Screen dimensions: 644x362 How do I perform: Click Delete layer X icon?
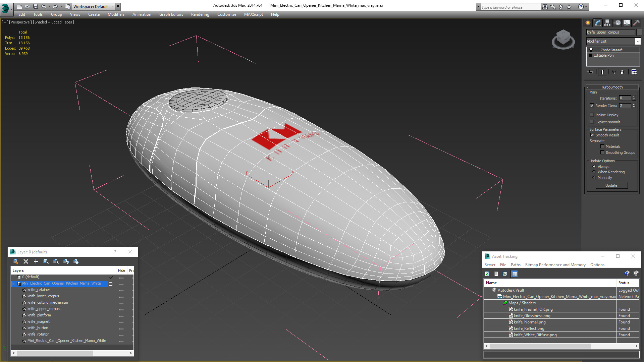(x=26, y=261)
